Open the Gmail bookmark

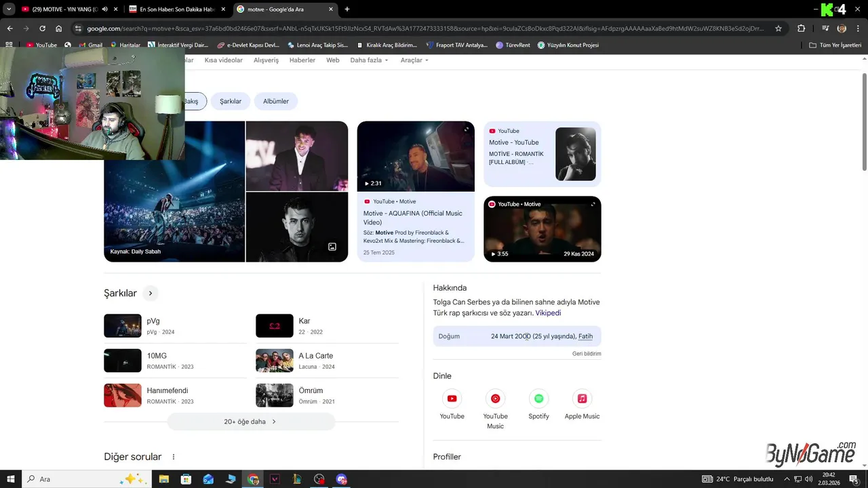pos(90,45)
